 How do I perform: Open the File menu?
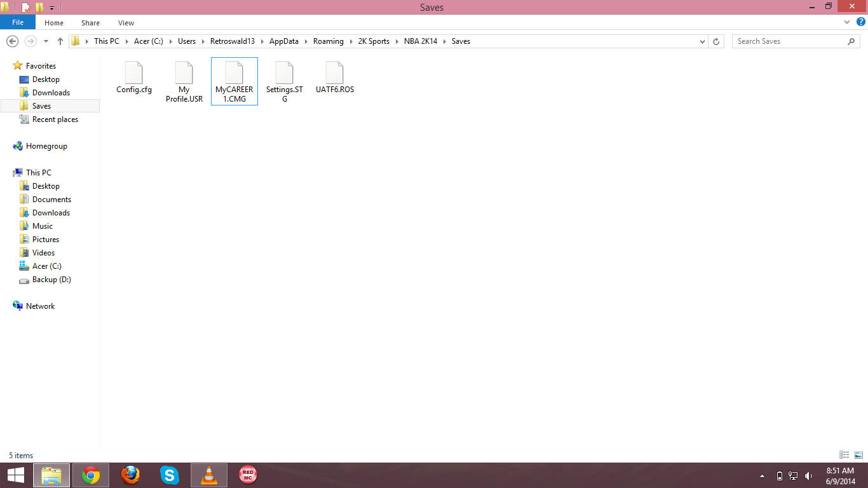click(18, 22)
